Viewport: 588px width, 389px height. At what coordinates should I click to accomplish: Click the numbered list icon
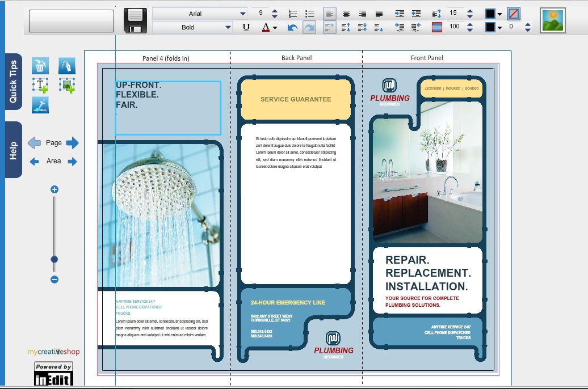click(x=293, y=14)
